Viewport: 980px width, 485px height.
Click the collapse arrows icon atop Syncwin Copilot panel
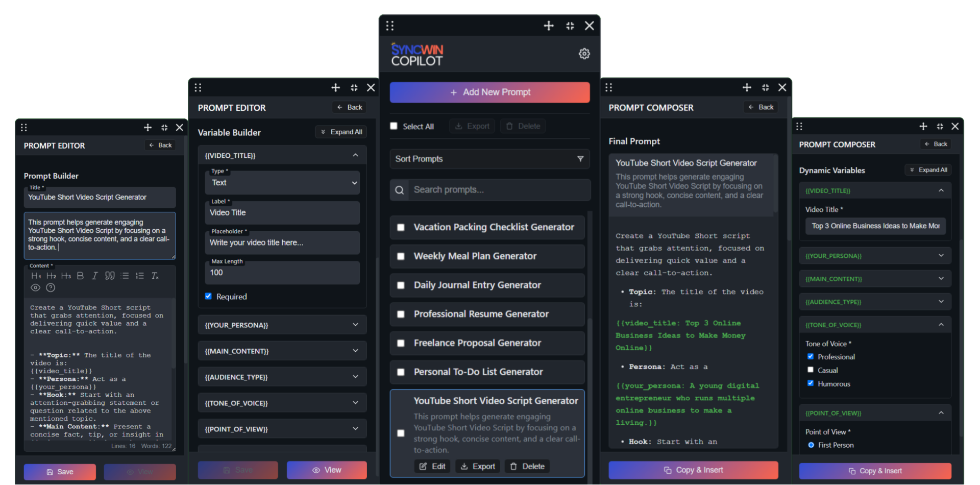(x=570, y=26)
